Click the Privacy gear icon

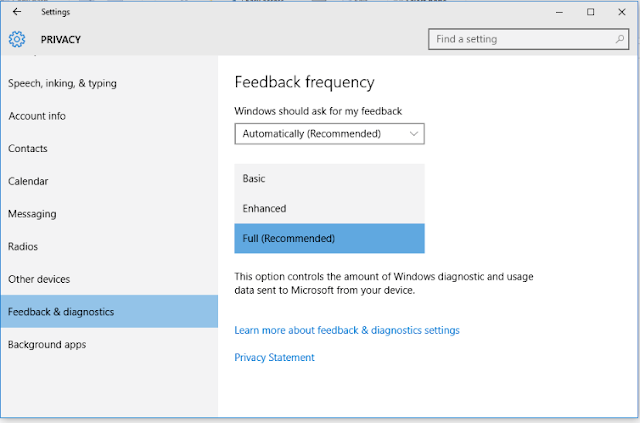[x=16, y=40]
